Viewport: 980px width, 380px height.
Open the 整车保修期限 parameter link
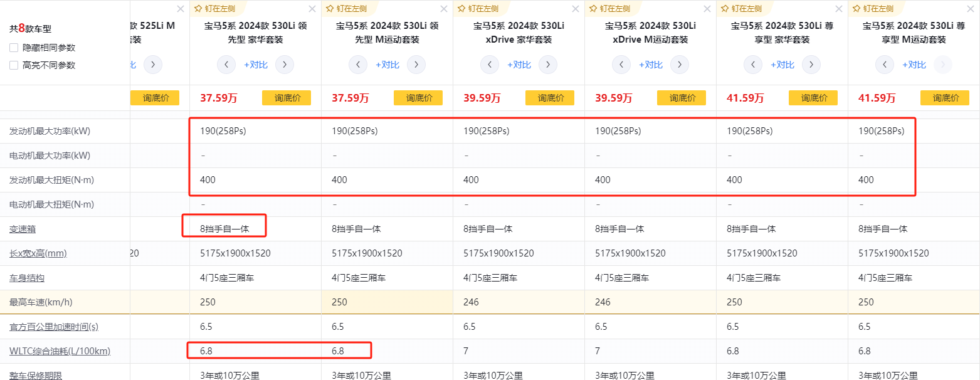point(36,375)
